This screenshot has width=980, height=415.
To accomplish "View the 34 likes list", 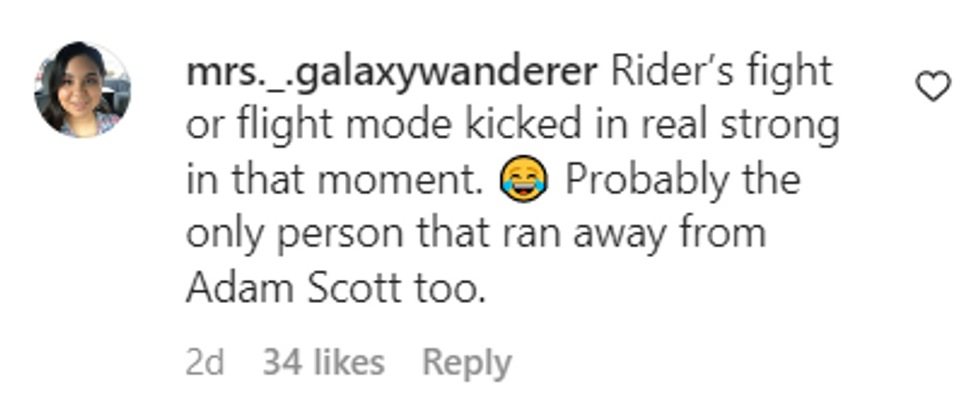I will pos(323,362).
